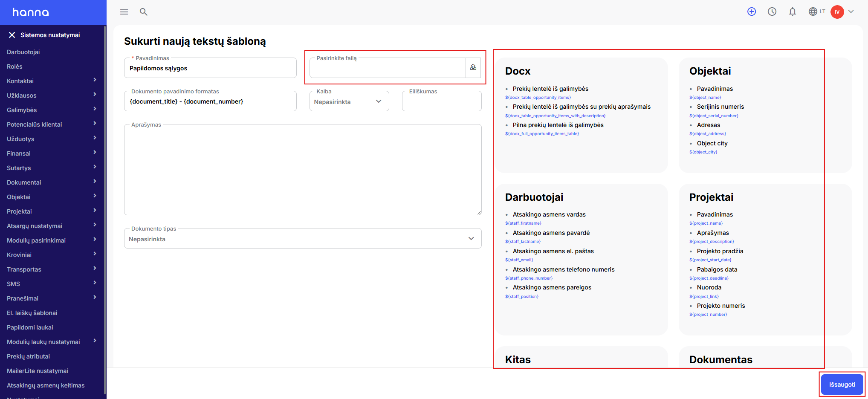Image resolution: width=868 pixels, height=399 pixels.
Task: Click the ${staff_lastname} placeholder
Action: tap(523, 242)
